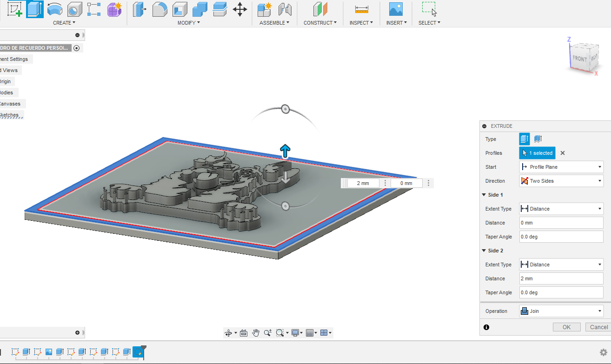Open Grid and Snaps settings icon
This screenshot has height=364, width=611.
pos(309,333)
